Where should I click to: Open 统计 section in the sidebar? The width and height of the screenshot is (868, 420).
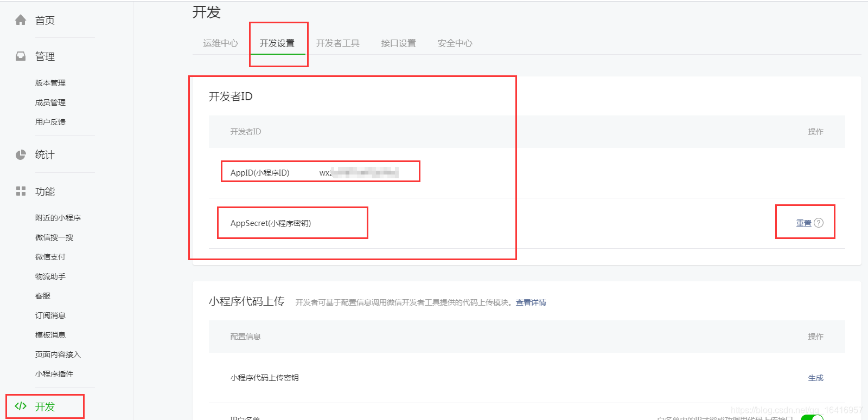pyautogui.click(x=45, y=155)
